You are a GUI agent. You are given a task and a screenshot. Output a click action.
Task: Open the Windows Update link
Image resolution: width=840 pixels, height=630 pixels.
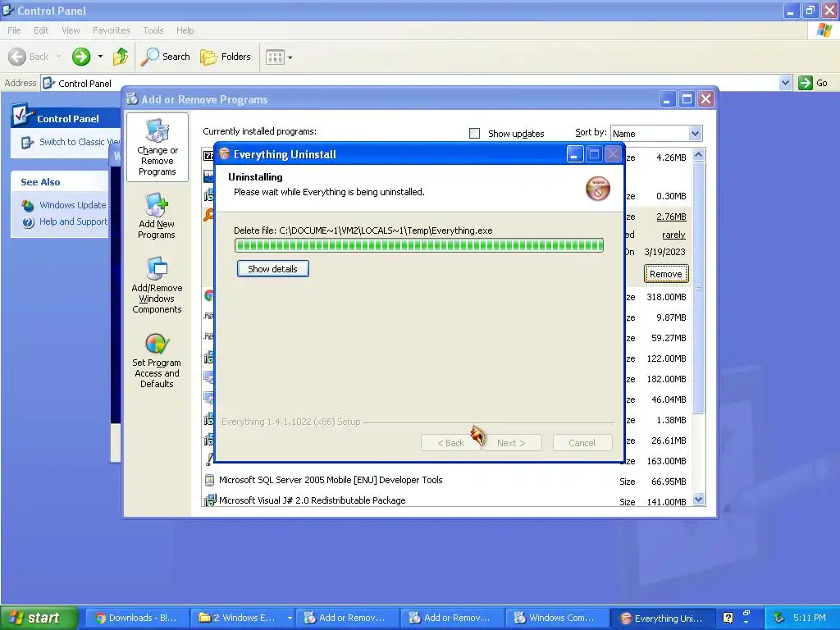click(x=72, y=204)
